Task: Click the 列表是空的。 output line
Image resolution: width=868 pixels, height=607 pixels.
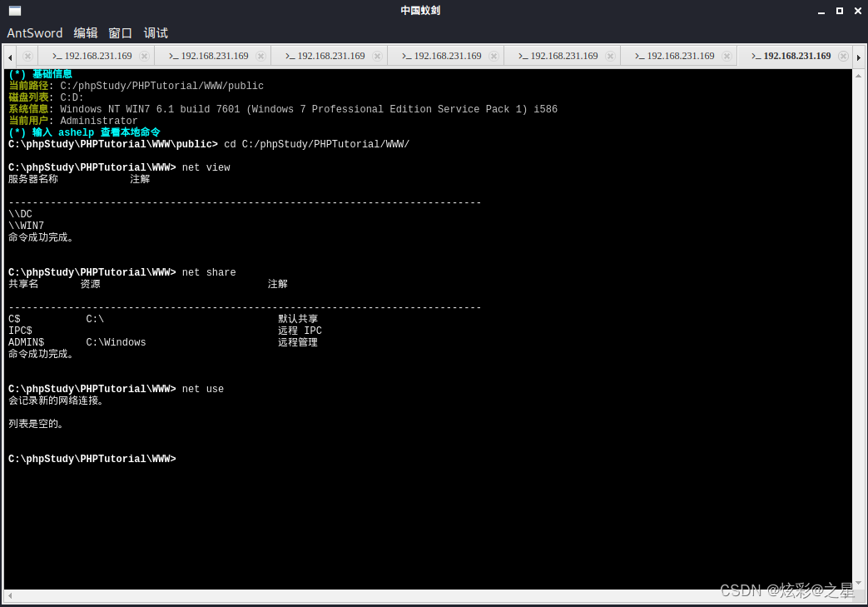Action: pyautogui.click(x=37, y=425)
